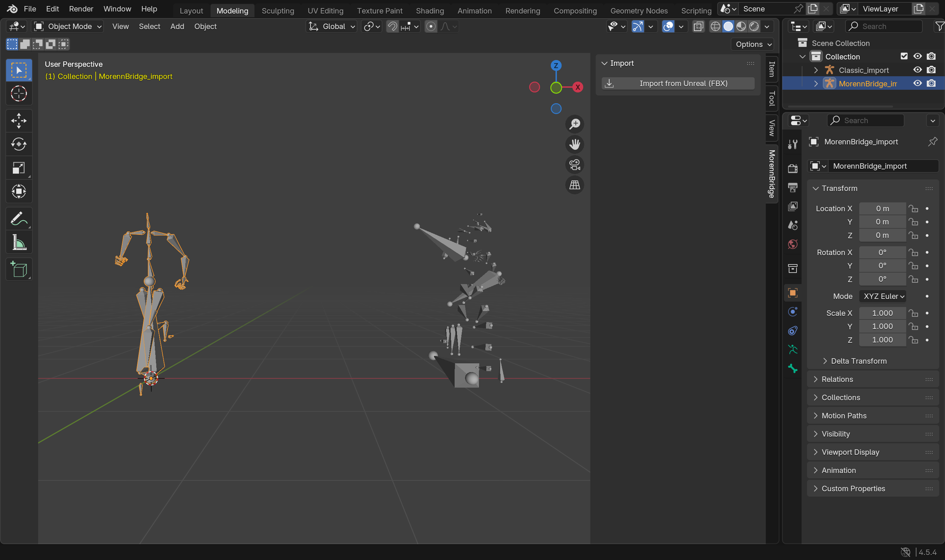
Task: Disable Classic_import in renders camera icon
Action: [x=932, y=70]
